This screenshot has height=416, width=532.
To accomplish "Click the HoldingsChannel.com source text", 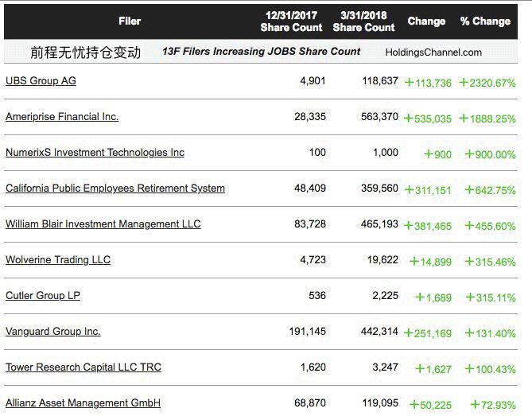I will (433, 52).
